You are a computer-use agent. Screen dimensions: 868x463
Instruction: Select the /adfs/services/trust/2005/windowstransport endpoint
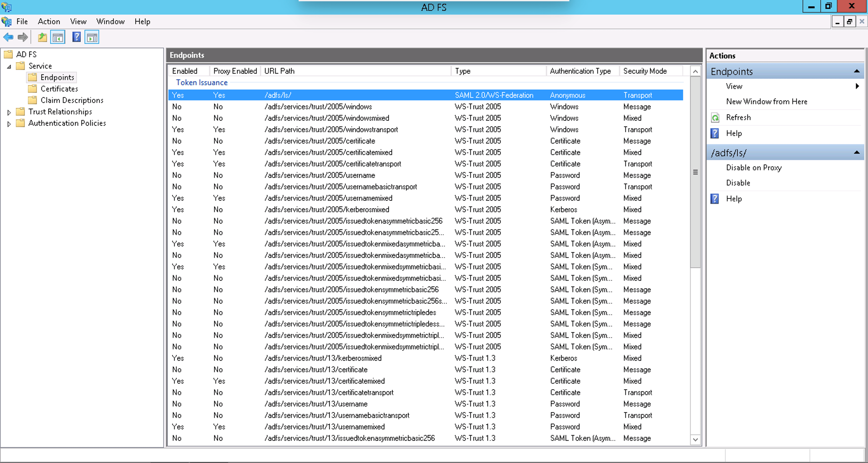[x=426, y=130]
